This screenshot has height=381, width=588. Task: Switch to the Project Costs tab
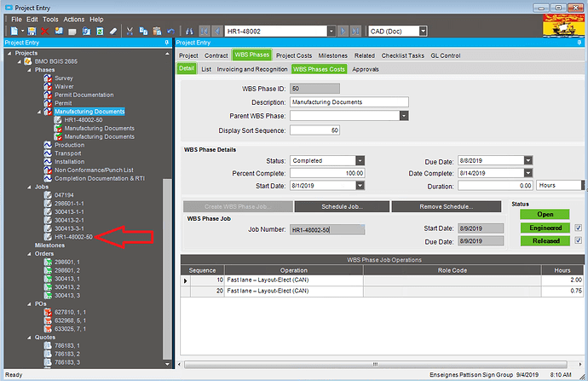pos(294,55)
